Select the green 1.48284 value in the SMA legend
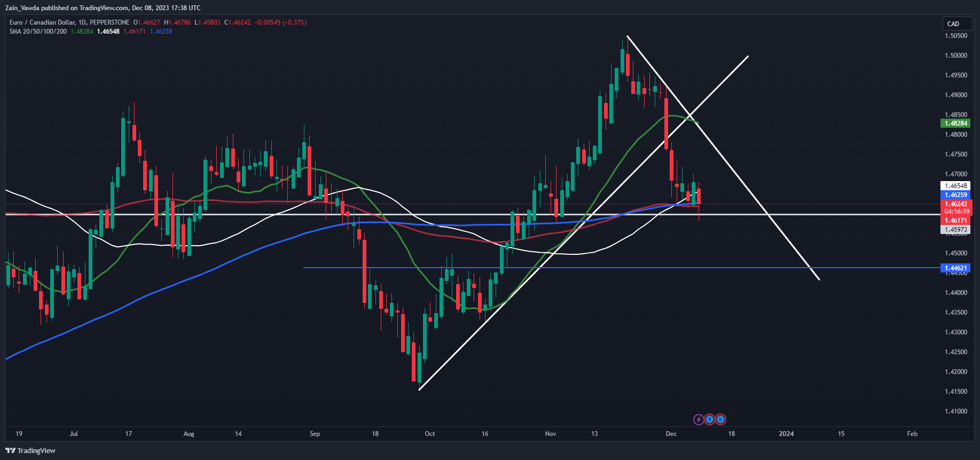 (82, 32)
